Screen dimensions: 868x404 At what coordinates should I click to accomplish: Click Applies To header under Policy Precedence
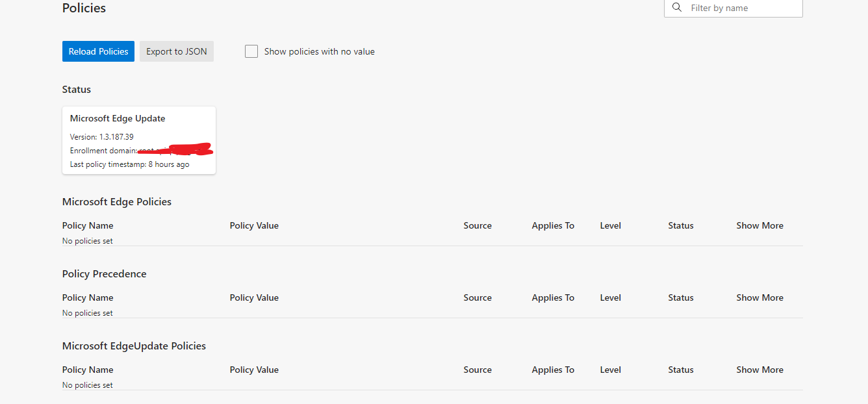553,297
